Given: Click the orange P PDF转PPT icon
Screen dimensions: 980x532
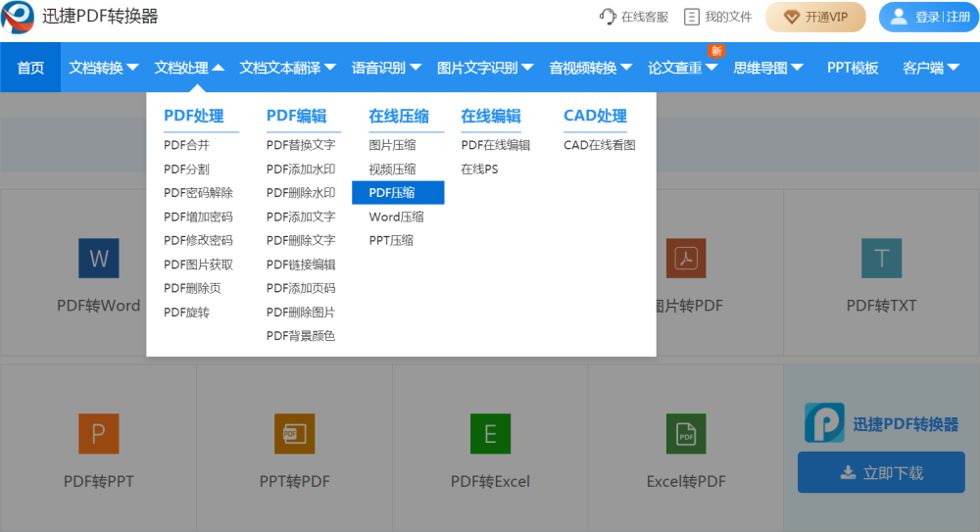Looking at the screenshot, I should tap(99, 434).
